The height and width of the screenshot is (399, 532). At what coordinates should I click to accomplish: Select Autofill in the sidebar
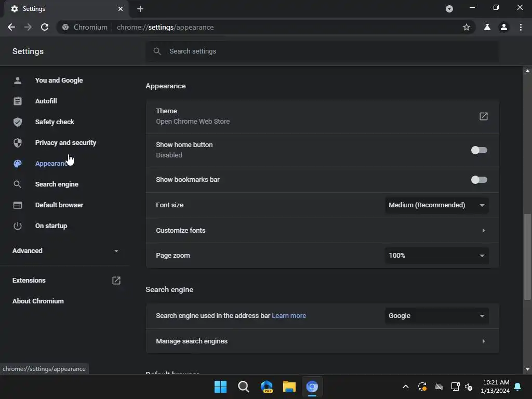[x=46, y=101]
